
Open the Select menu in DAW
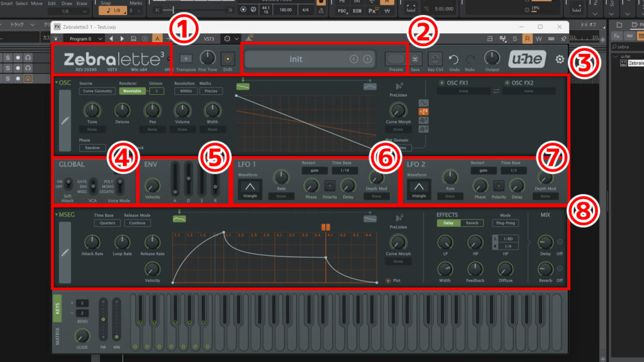coord(21,3)
